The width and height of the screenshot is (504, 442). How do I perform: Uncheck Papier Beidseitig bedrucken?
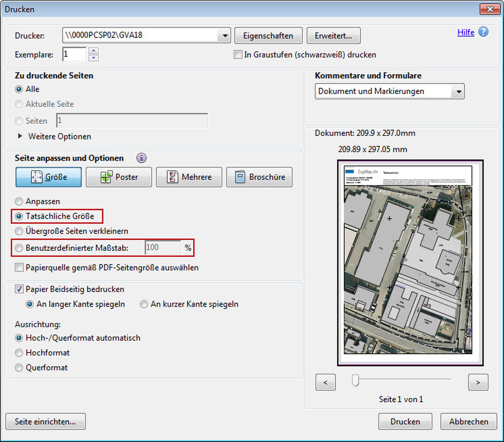pyautogui.click(x=19, y=289)
